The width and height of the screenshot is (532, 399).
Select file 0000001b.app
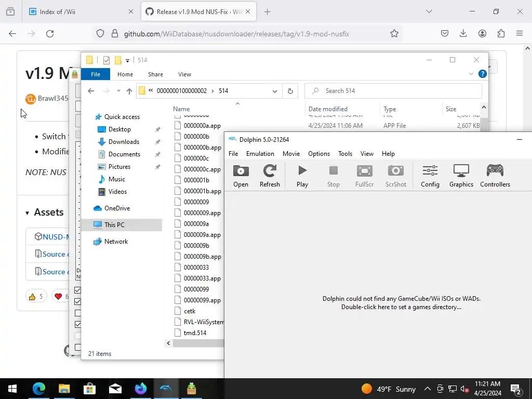pyautogui.click(x=202, y=191)
